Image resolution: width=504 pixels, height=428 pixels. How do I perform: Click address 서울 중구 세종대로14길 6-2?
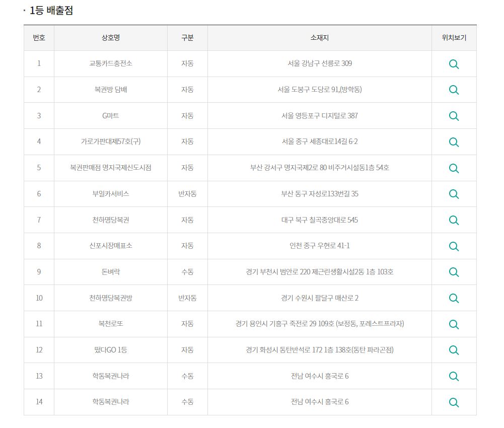pyautogui.click(x=320, y=141)
